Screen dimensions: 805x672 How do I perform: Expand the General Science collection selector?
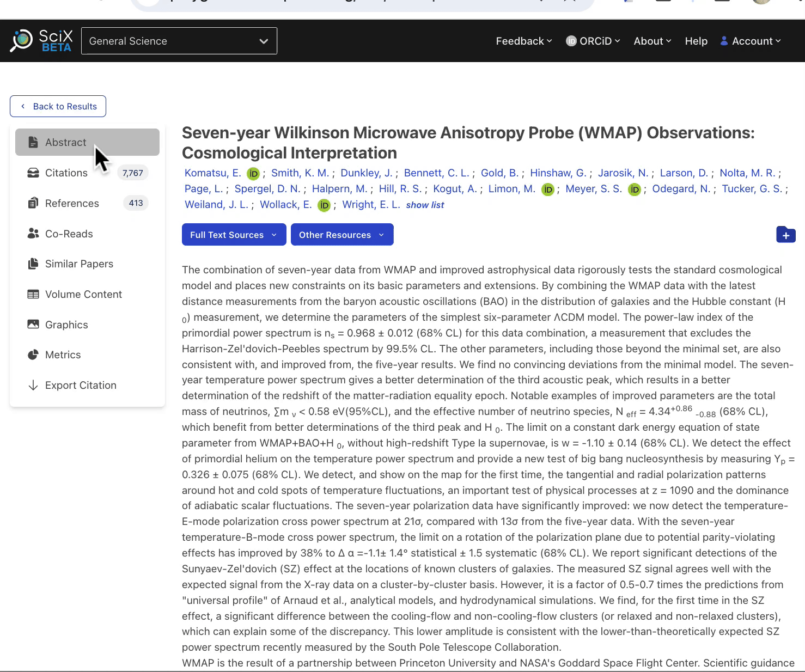pos(179,41)
